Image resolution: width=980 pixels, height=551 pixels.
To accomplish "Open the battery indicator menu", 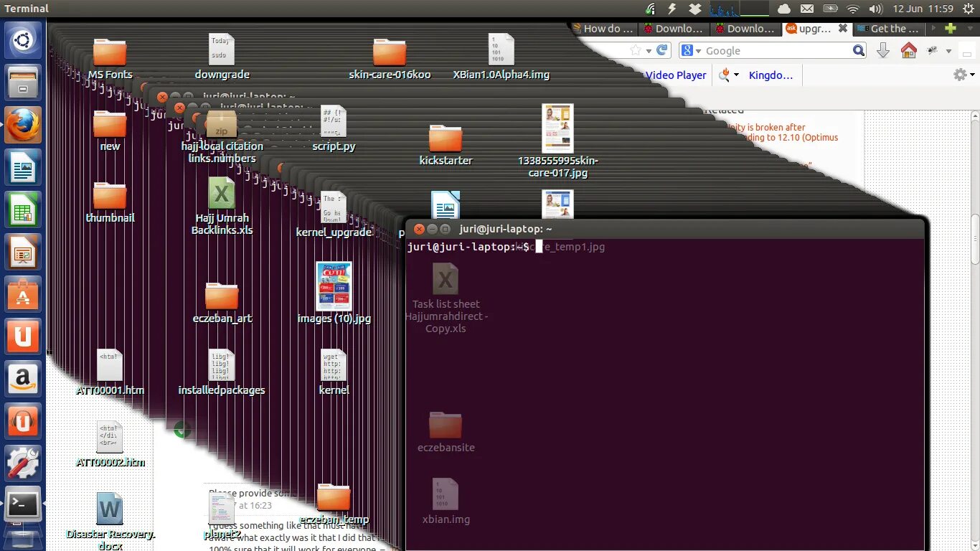I will (x=830, y=9).
